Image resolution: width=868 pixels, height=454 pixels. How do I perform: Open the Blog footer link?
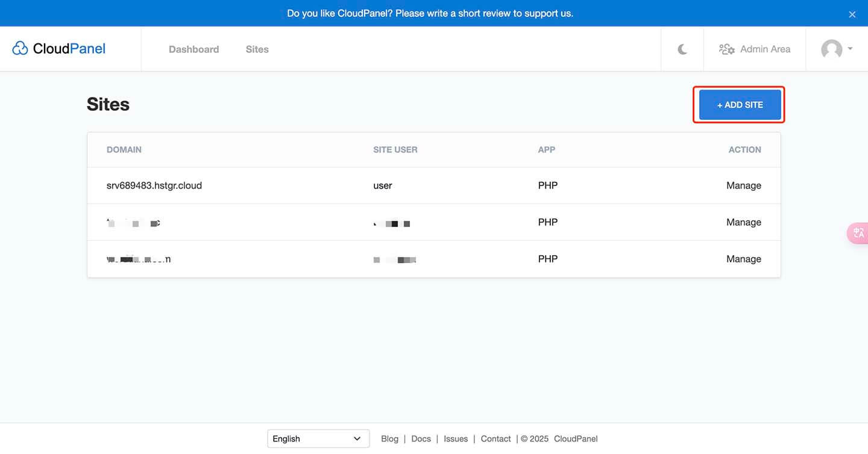389,439
